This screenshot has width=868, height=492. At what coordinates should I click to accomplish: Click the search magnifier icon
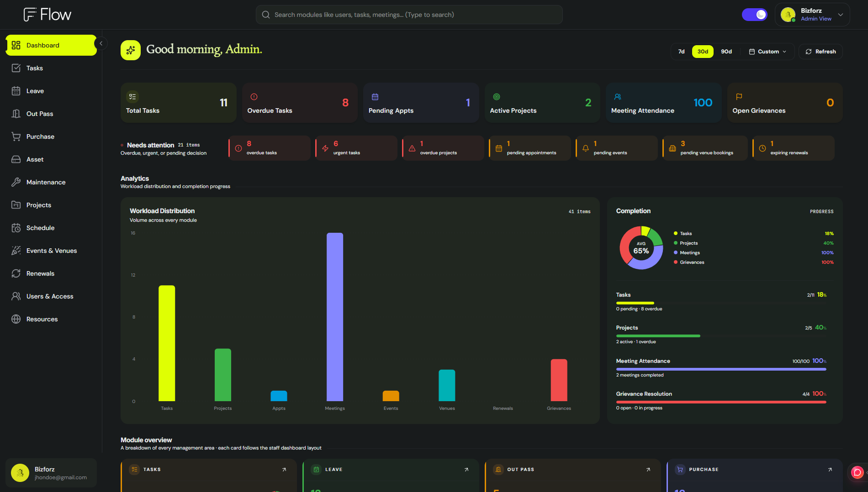coord(266,15)
